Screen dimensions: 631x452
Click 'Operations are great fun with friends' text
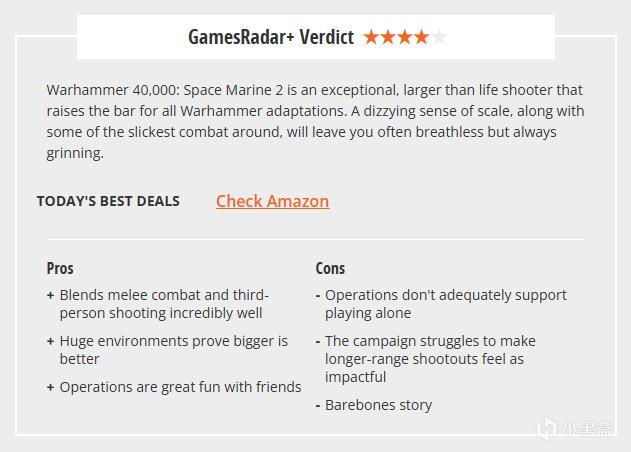tap(180, 387)
